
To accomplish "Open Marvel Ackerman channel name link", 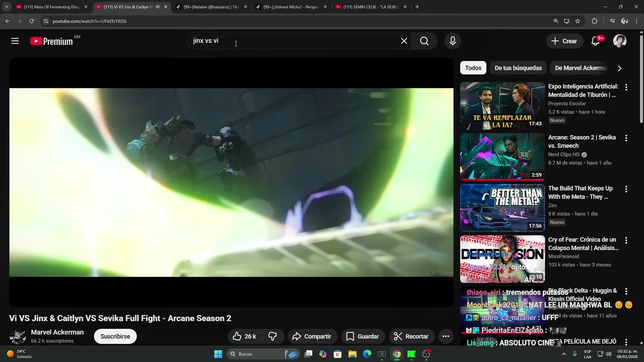I will [x=57, y=332].
